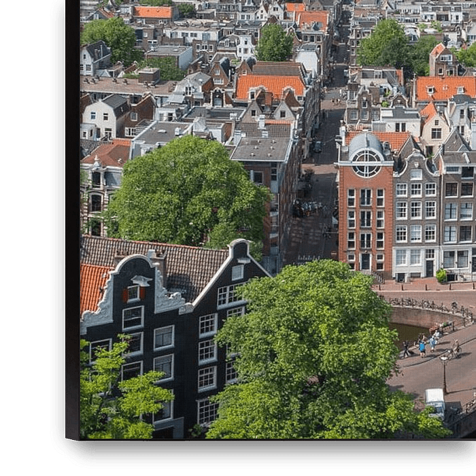Viewport: 476px width, 476px height.
Task: Click the wide orange roof at upper right
Action: pos(445,86)
